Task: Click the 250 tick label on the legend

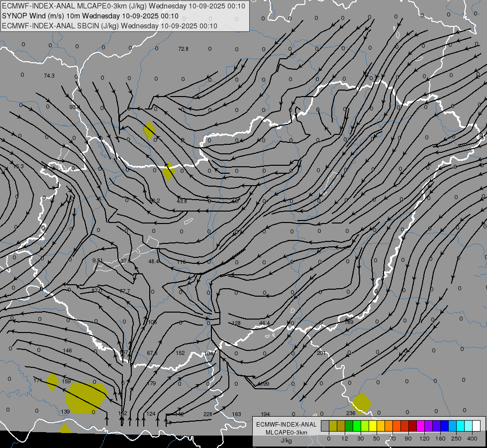Action: [456, 439]
